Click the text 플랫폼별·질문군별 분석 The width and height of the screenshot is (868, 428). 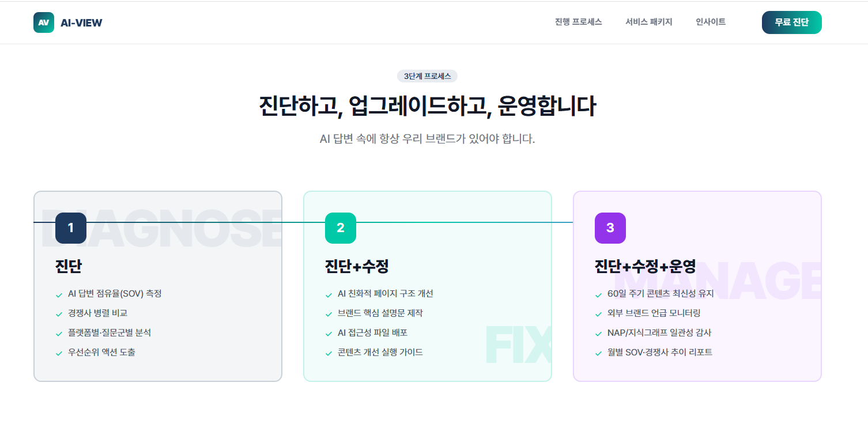point(110,333)
